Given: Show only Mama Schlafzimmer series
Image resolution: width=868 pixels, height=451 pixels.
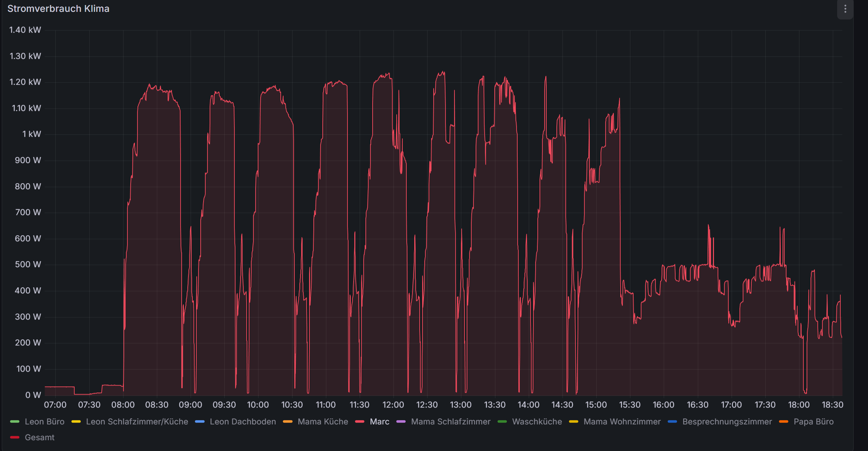Looking at the screenshot, I should click(451, 422).
